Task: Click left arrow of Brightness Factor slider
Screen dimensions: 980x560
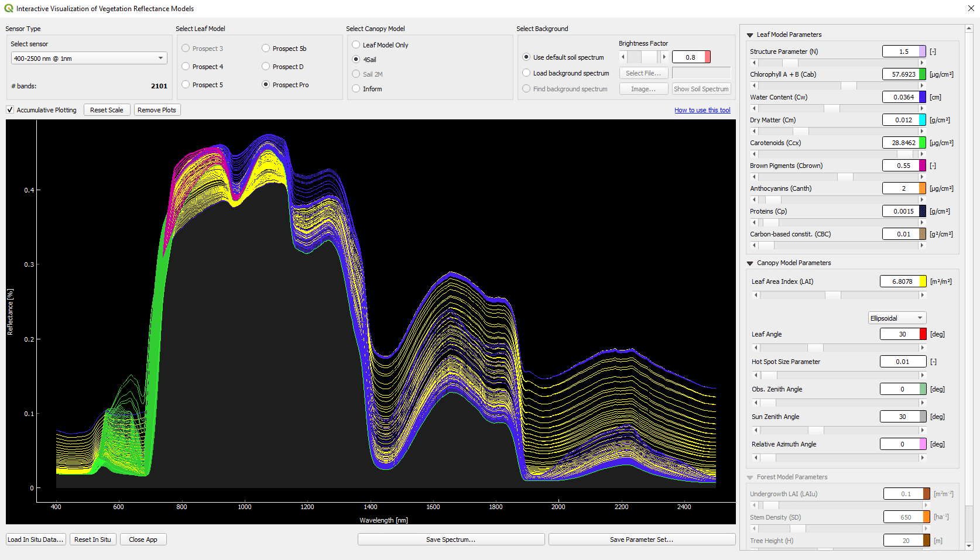Action: click(623, 57)
